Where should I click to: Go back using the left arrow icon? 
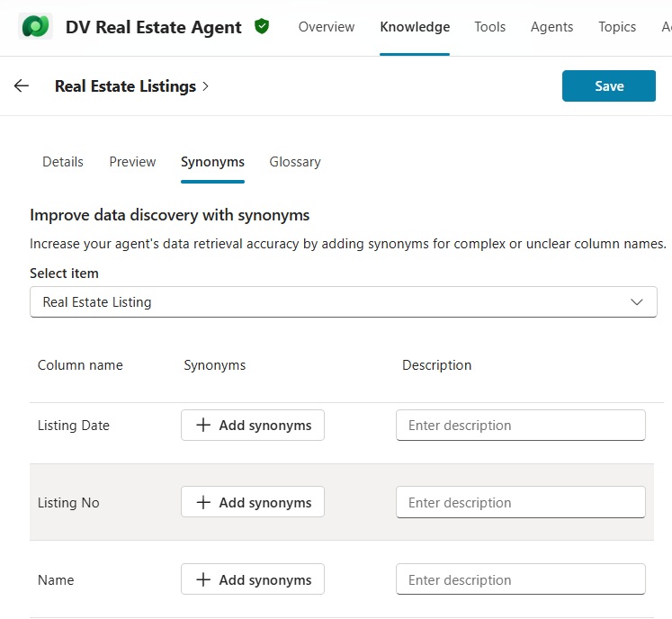coord(22,86)
